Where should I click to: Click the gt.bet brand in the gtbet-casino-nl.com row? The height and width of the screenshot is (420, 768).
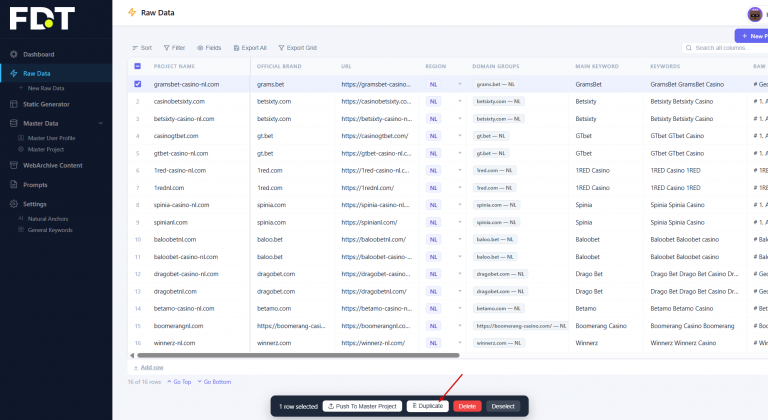pyautogui.click(x=265, y=153)
